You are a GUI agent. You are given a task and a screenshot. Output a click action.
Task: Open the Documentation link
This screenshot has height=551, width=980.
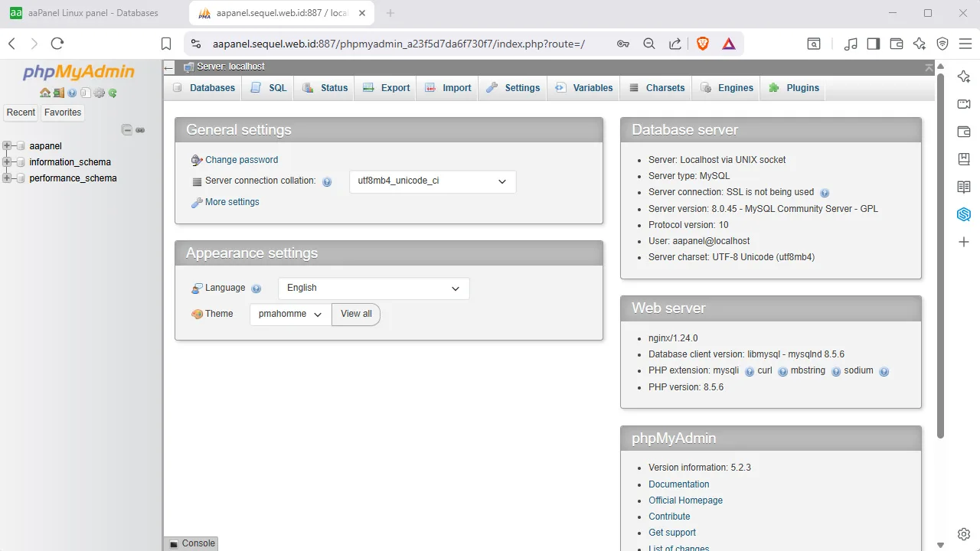(x=678, y=484)
